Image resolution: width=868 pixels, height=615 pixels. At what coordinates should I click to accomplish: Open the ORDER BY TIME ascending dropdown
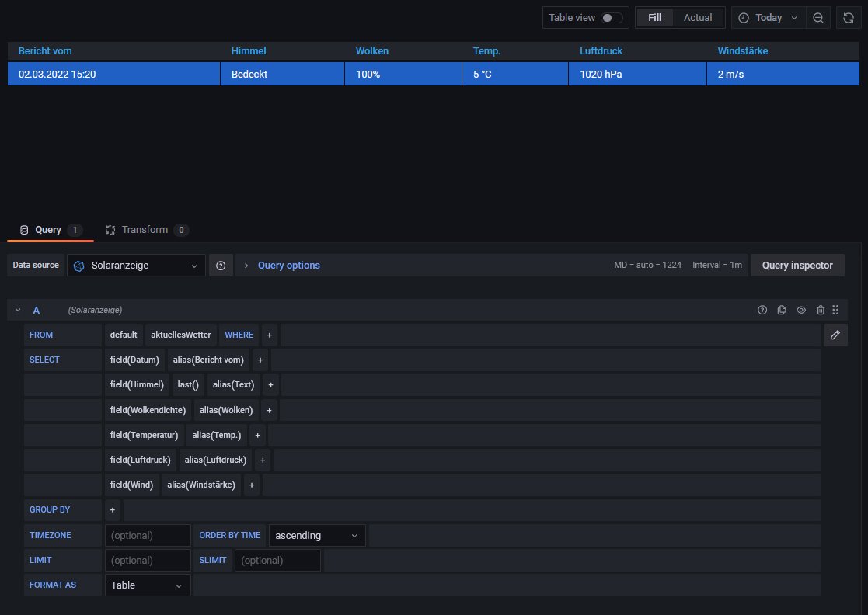(317, 536)
